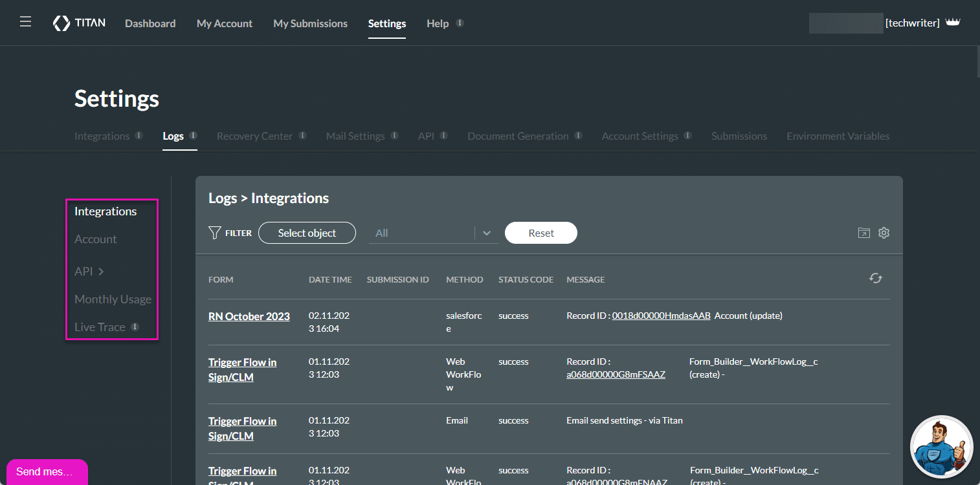
Task: Open the Titan support mascot bubble
Action: tap(942, 447)
